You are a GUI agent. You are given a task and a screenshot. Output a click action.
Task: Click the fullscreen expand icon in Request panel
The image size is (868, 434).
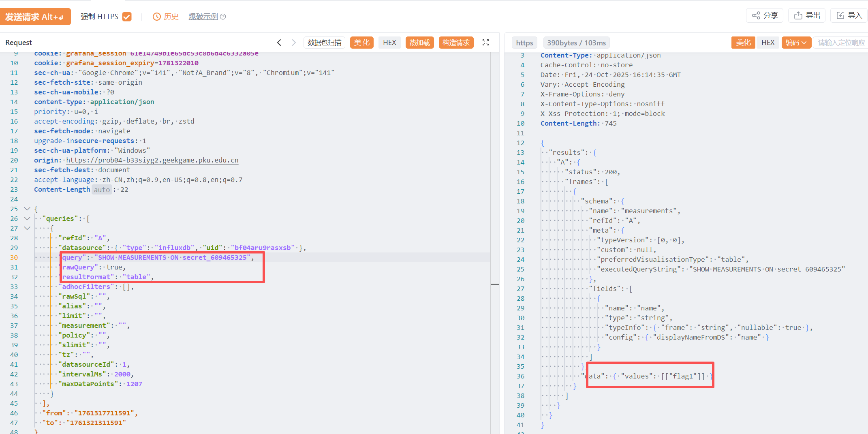(x=485, y=43)
